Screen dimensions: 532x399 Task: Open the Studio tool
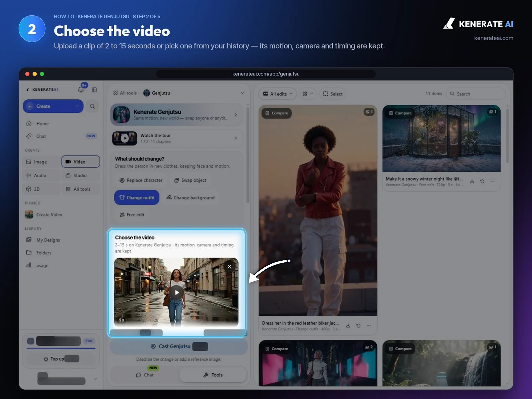point(80,176)
